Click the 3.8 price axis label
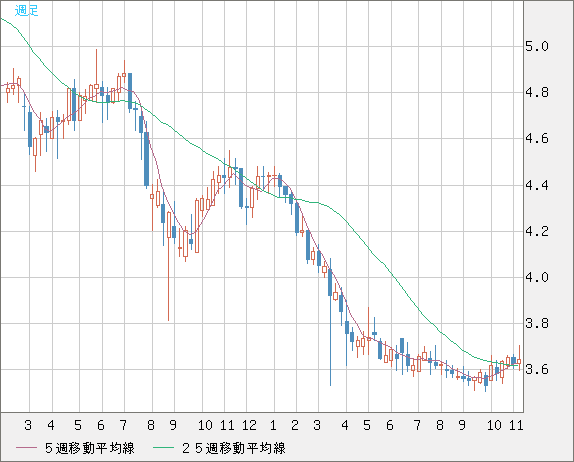Viewport: 574px width, 462px height. point(537,324)
